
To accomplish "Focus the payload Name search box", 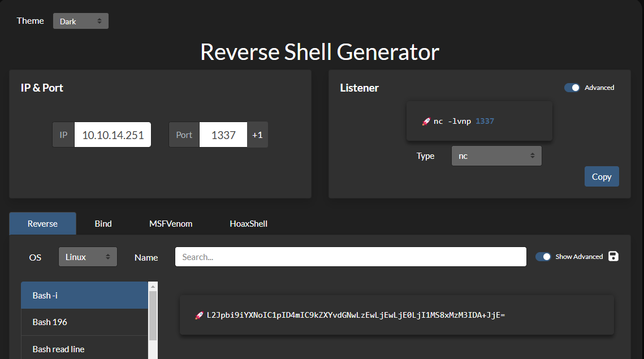I will [351, 257].
